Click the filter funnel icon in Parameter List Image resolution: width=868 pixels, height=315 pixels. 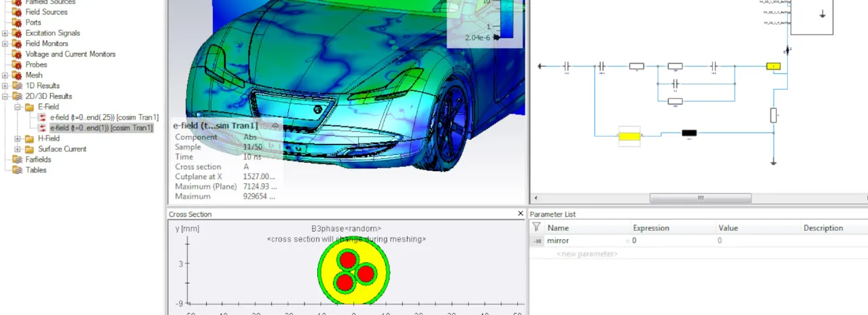point(536,228)
